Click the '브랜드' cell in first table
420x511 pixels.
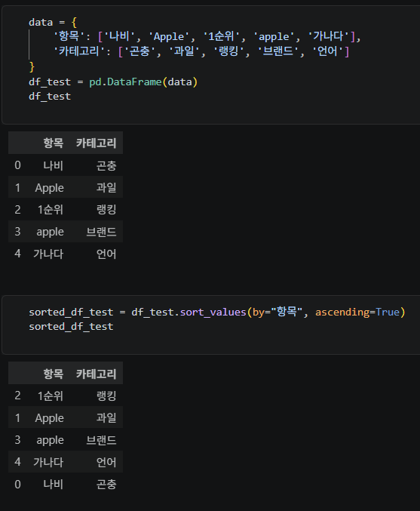[x=101, y=232]
